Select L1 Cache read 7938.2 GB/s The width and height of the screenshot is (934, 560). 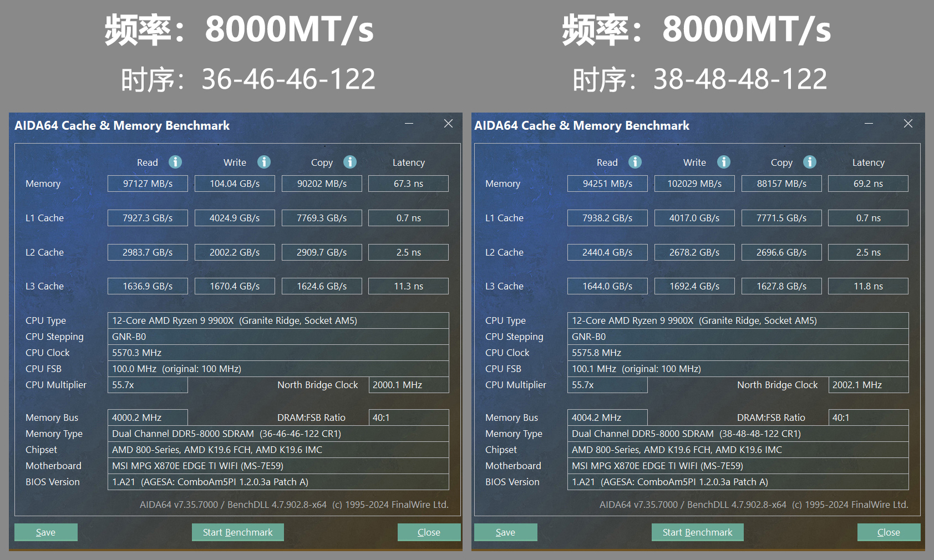click(x=607, y=218)
